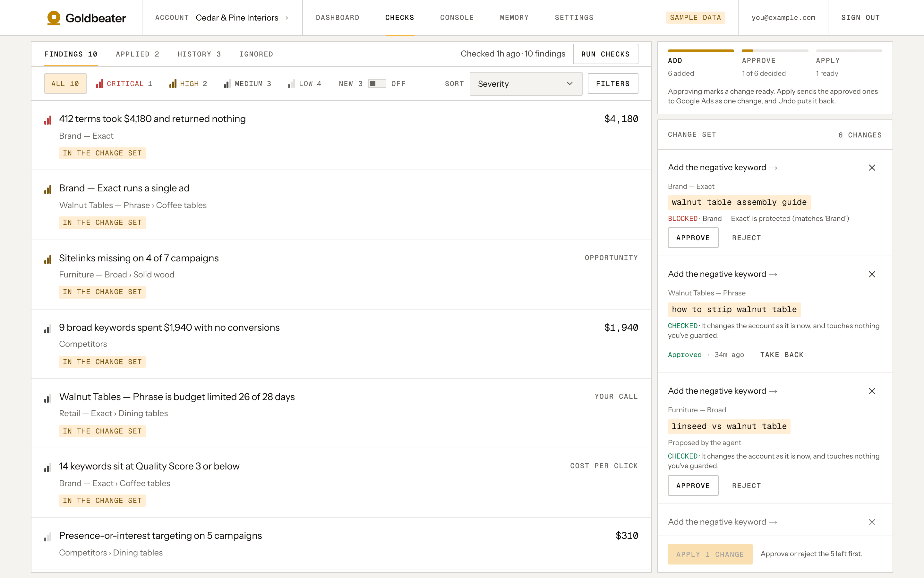
Task: Click the you@example.com account link
Action: (783, 18)
